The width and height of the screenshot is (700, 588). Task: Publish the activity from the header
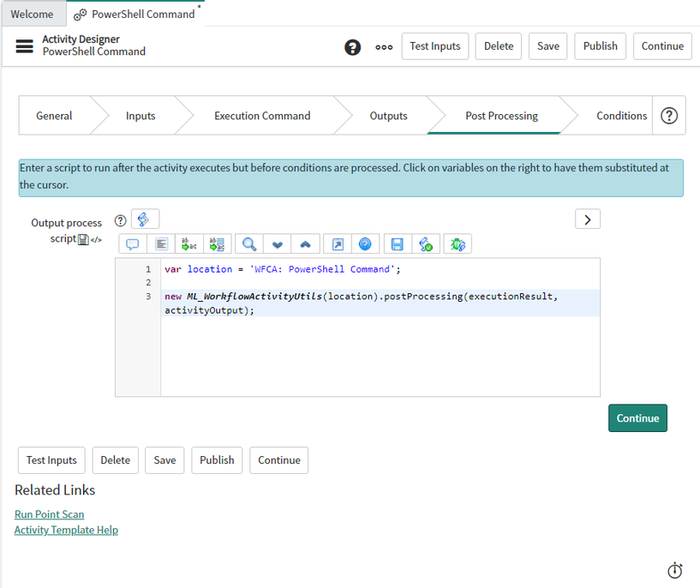point(601,46)
